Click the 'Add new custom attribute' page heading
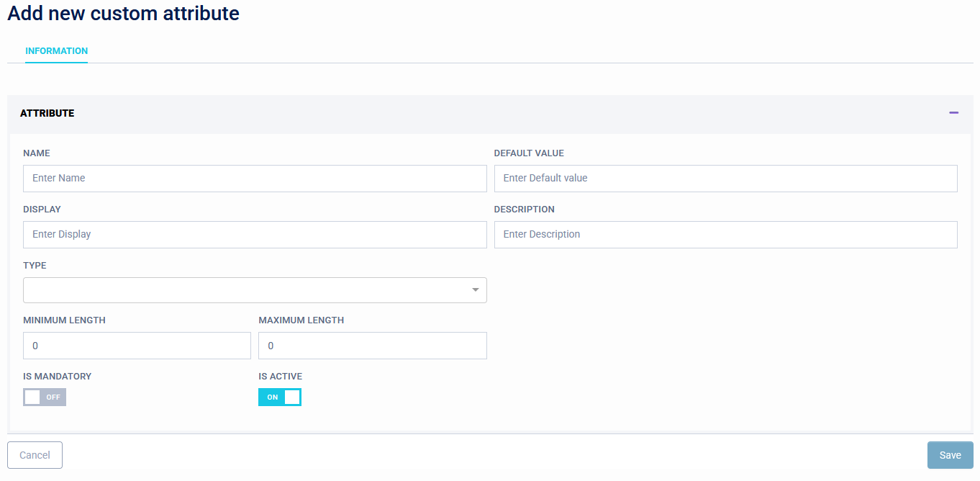980x481 pixels. click(123, 13)
